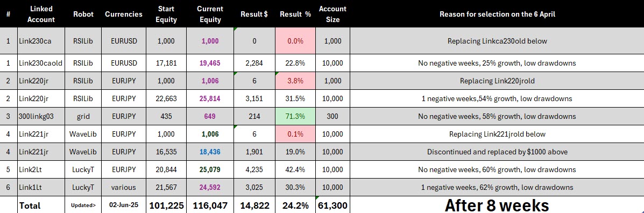Select the pink 0.0% result cell

click(295, 41)
